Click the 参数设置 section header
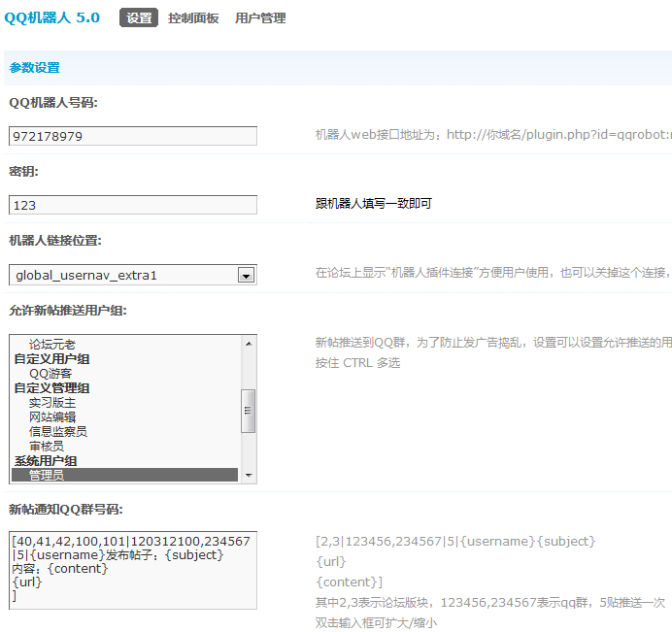 (35, 68)
